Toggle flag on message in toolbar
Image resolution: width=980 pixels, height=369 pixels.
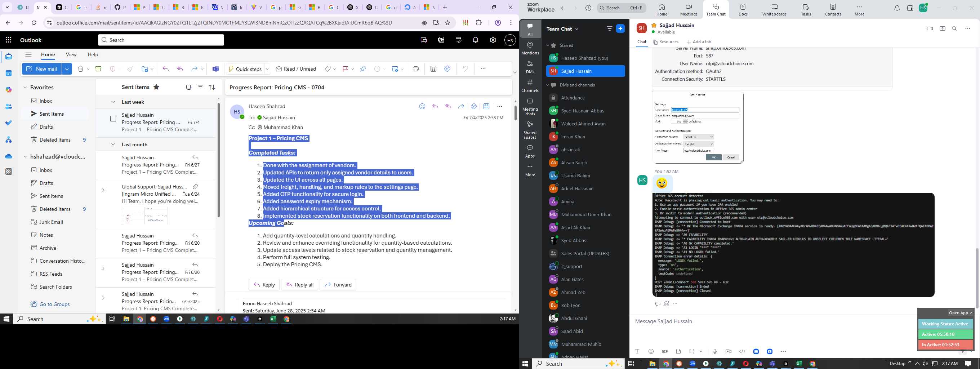coord(345,69)
